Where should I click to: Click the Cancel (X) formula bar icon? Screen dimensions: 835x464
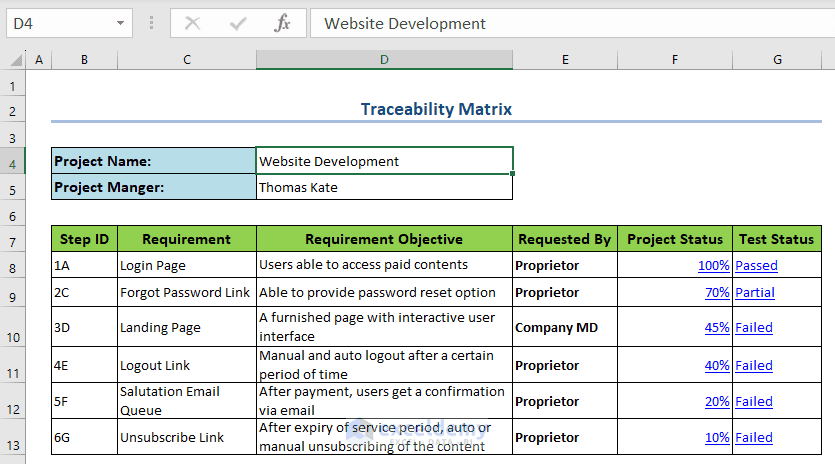point(192,23)
